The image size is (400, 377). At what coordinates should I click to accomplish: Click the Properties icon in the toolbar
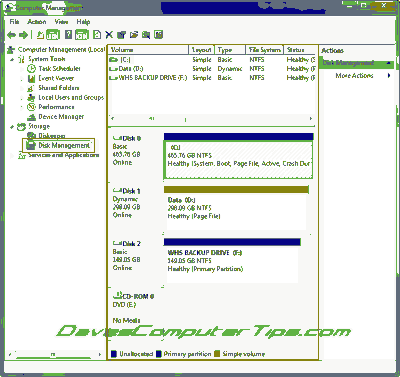121,35
